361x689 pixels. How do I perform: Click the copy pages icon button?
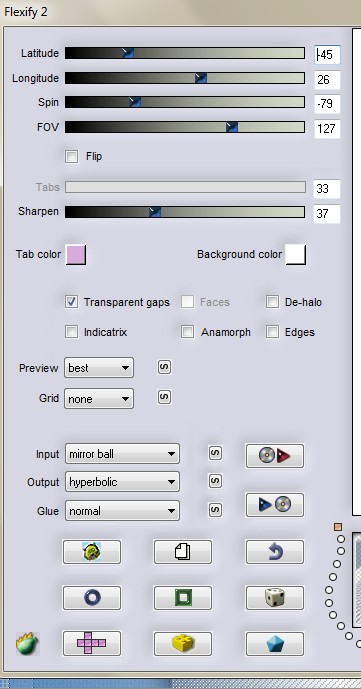(183, 552)
